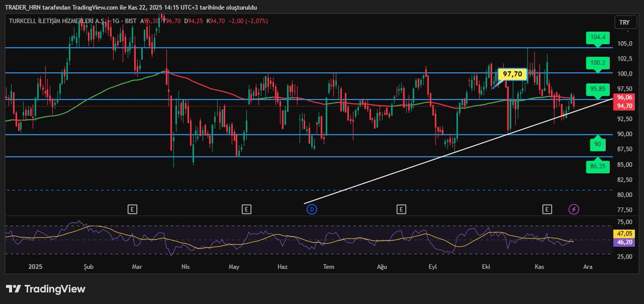Viewport: 644px width, 304px height.
Task: Open the earnings E marker above the Mar label
Action: pos(132,209)
